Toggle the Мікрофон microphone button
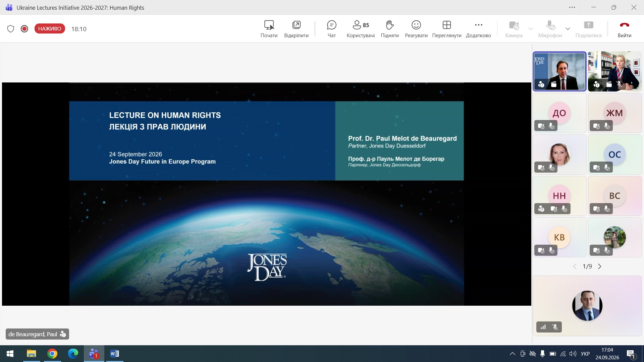Image resolution: width=644 pixels, height=362 pixels. [x=550, y=29]
